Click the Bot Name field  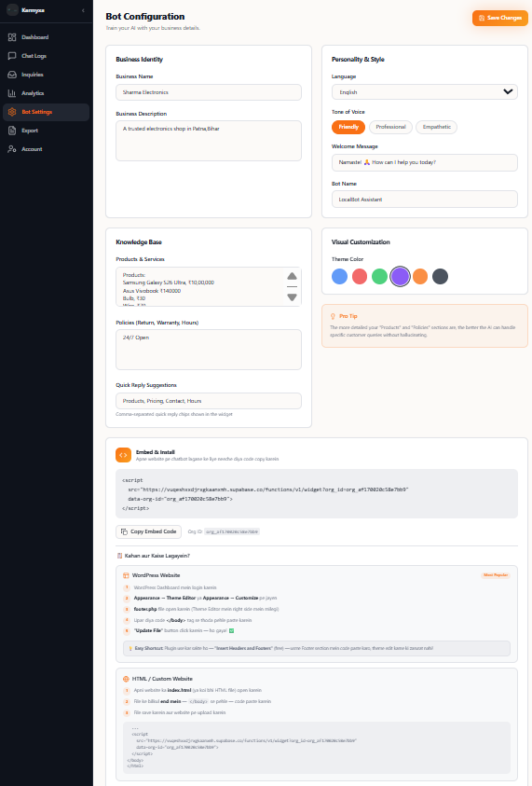coord(424,199)
